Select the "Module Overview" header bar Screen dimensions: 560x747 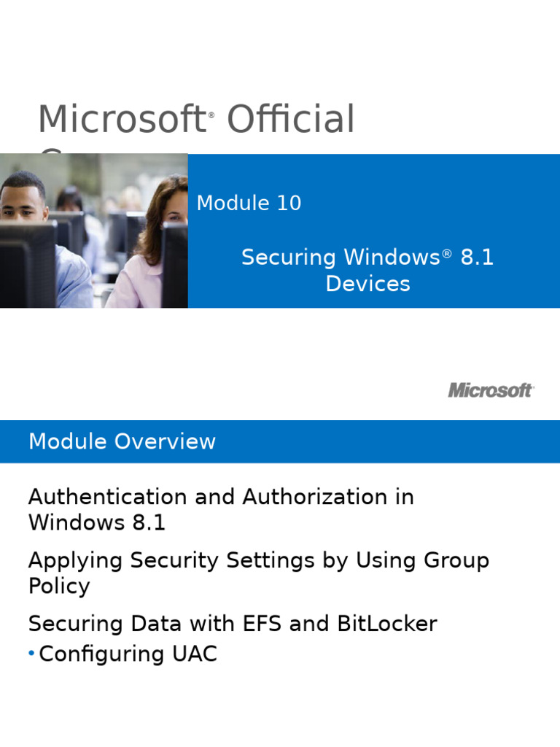(x=280, y=441)
